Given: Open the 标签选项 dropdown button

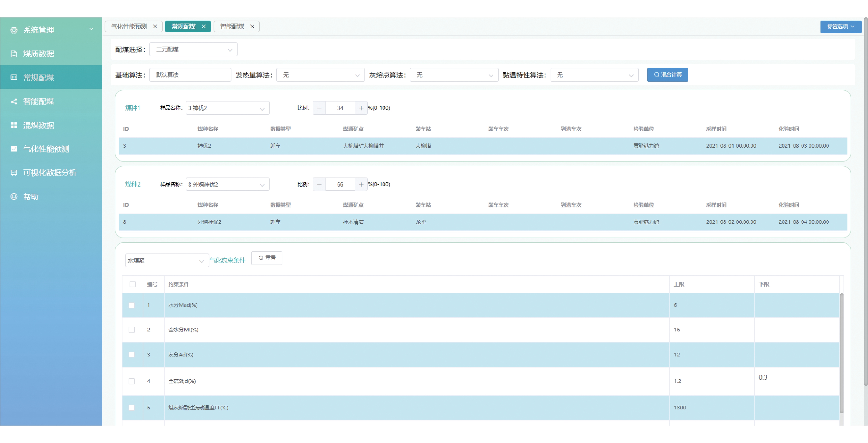Looking at the screenshot, I should (841, 26).
